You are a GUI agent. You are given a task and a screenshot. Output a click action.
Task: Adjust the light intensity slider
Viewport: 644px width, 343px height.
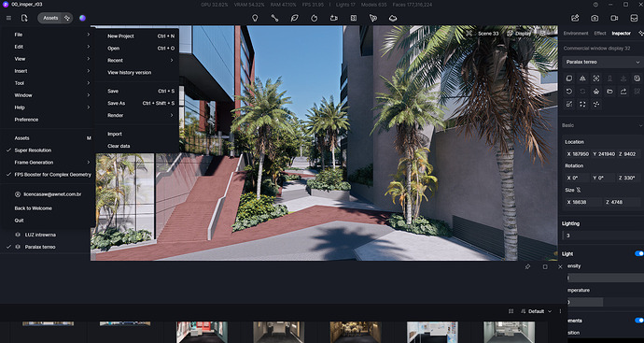[604, 278]
